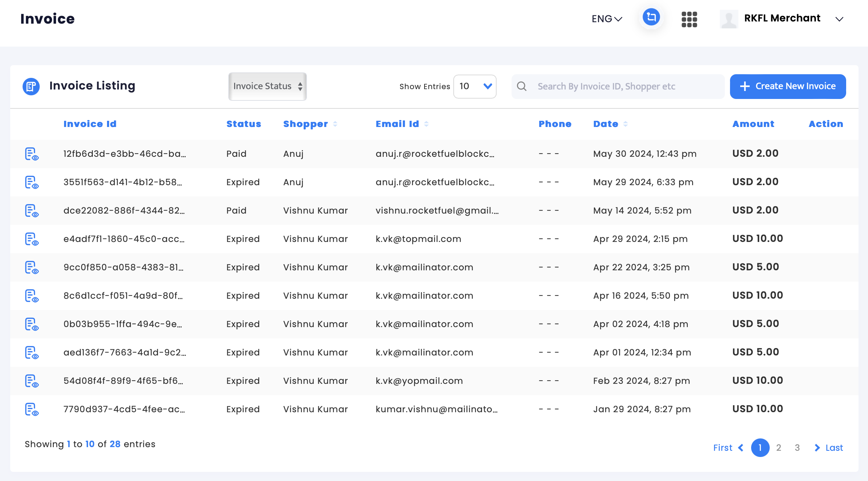
Task: Open the Invoice Status filter dropdown
Action: pyautogui.click(x=267, y=86)
